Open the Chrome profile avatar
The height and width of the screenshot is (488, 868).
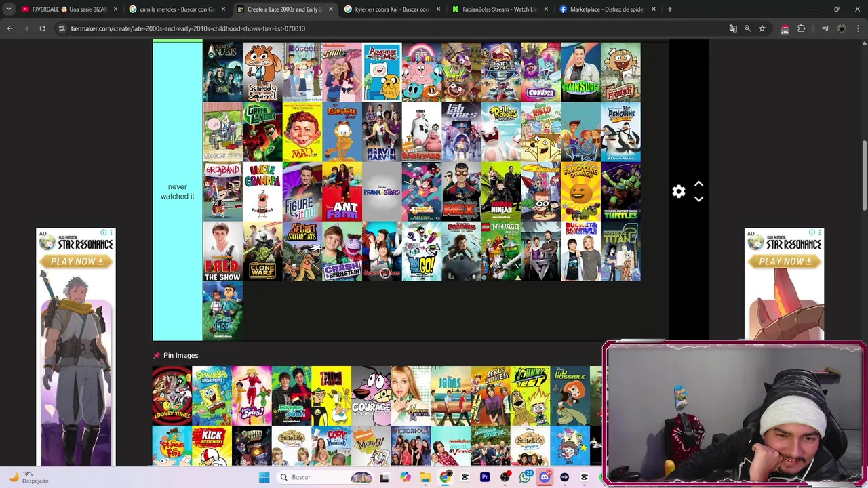pyautogui.click(x=842, y=28)
